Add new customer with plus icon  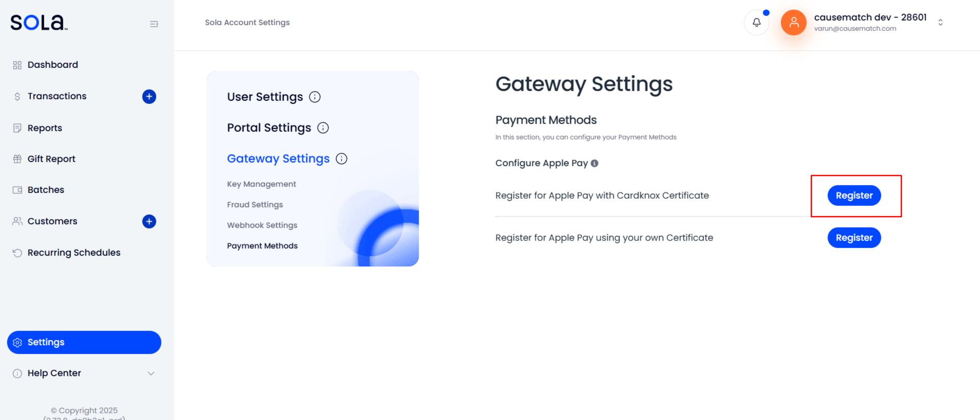149,221
